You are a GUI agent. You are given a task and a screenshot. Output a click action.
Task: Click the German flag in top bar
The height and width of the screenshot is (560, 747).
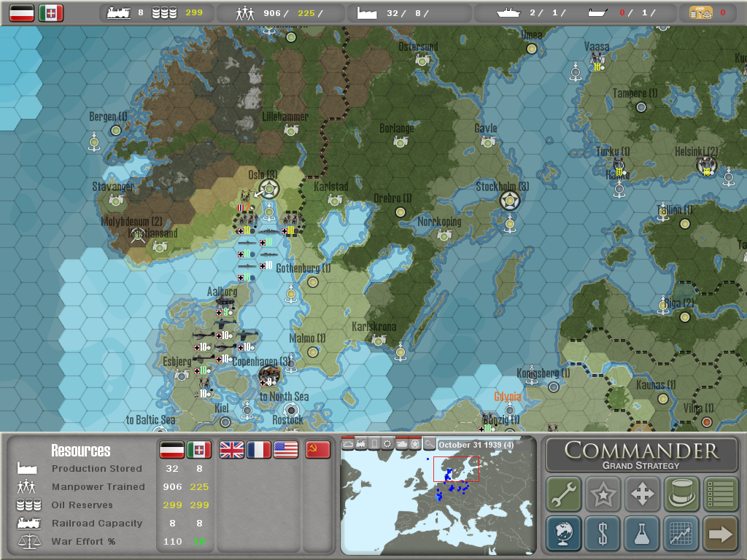(22, 13)
